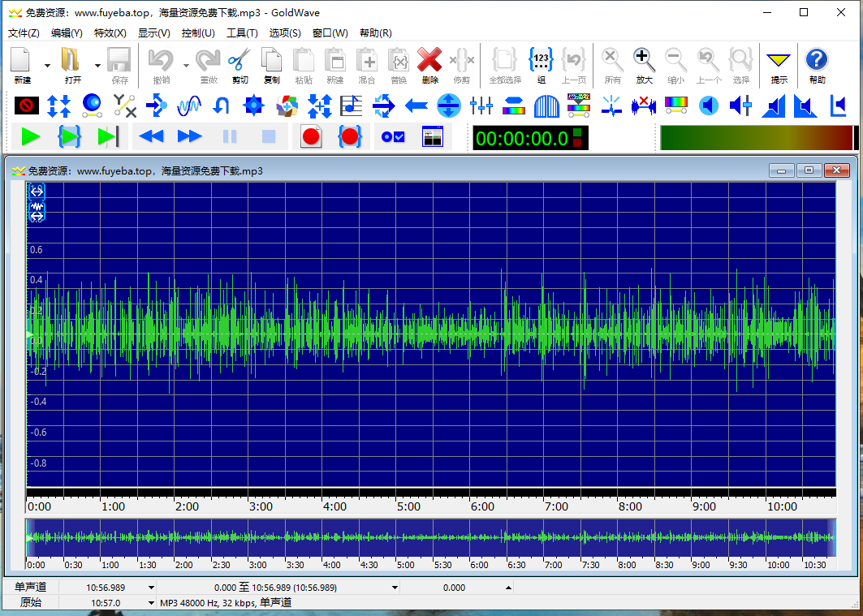Click the fast forward playback icon
Viewport: 863px width, 616px height.
pyautogui.click(x=189, y=136)
